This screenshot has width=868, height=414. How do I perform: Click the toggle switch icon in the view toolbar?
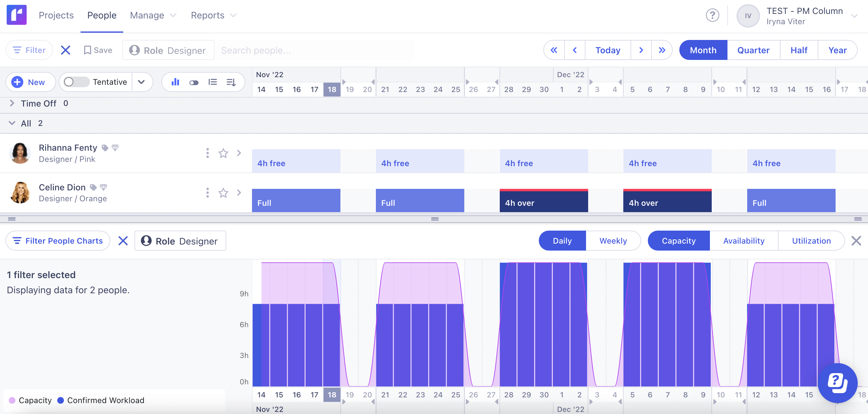click(194, 82)
